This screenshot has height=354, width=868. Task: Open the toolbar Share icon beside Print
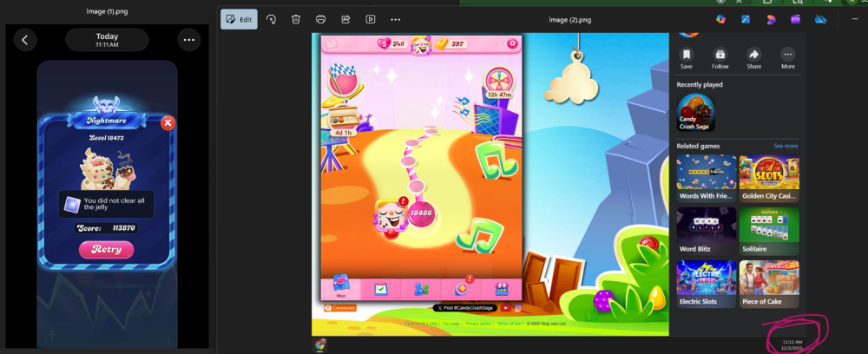tap(345, 19)
